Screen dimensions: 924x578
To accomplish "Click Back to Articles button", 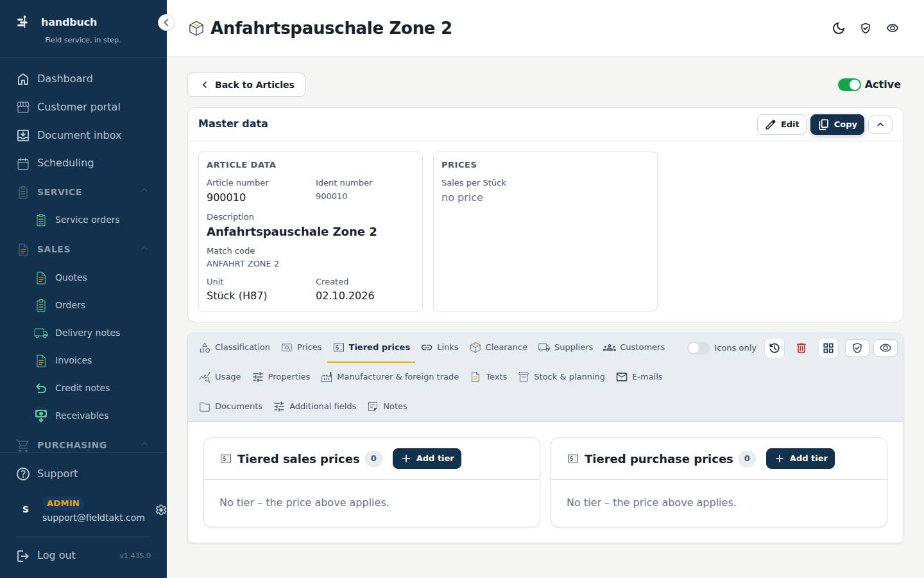I will [x=246, y=85].
